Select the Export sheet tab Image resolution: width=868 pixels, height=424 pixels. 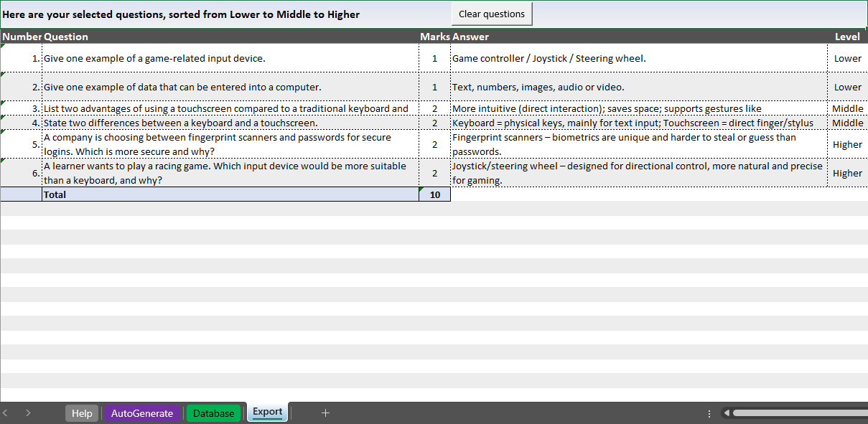pyautogui.click(x=267, y=412)
